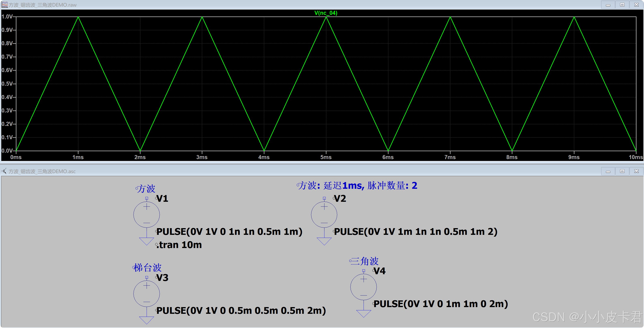The height and width of the screenshot is (328, 644).
Task: Click the 梯台波 comment label
Action: (x=147, y=268)
